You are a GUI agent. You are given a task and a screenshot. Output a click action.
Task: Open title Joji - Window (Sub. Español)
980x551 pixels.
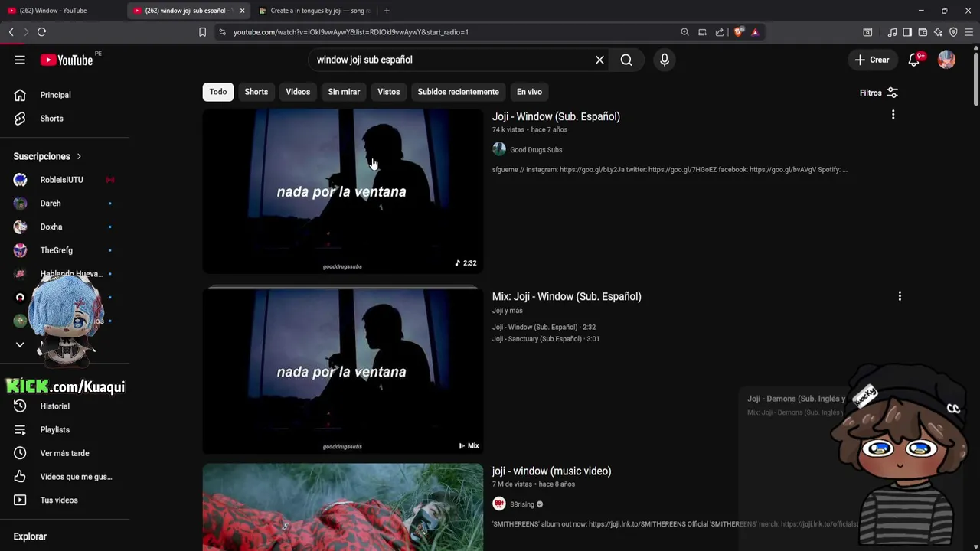point(556,116)
